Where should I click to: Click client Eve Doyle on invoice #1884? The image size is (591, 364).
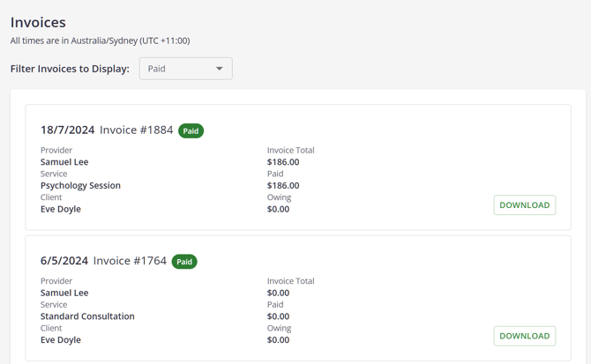pyautogui.click(x=61, y=210)
